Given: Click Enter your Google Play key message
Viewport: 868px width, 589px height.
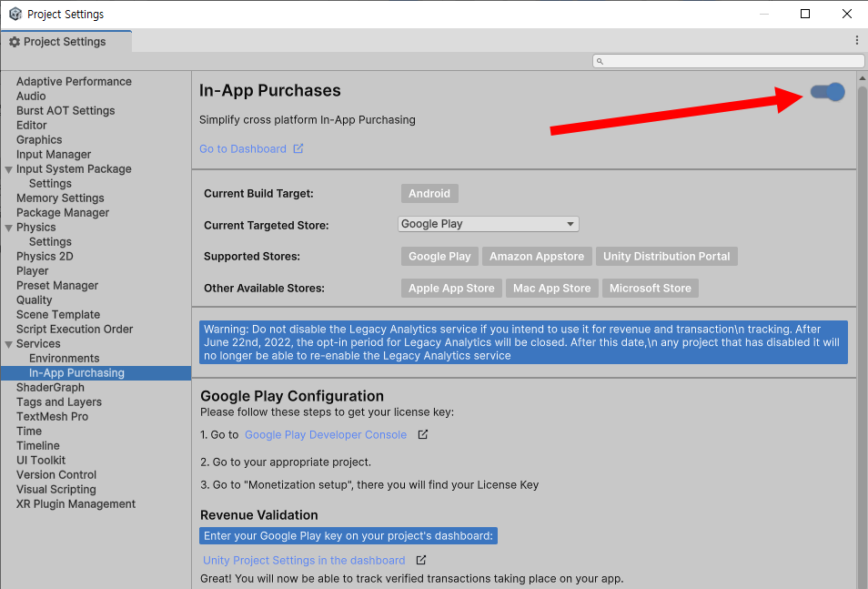Looking at the screenshot, I should point(348,536).
